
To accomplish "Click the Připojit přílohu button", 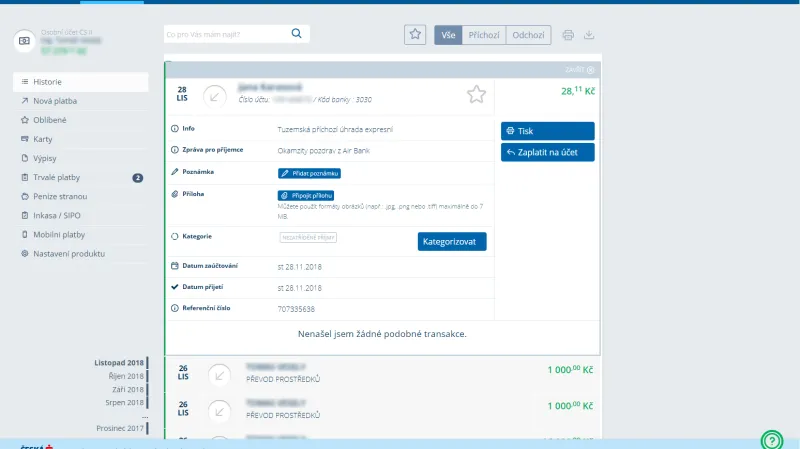I will tap(306, 195).
